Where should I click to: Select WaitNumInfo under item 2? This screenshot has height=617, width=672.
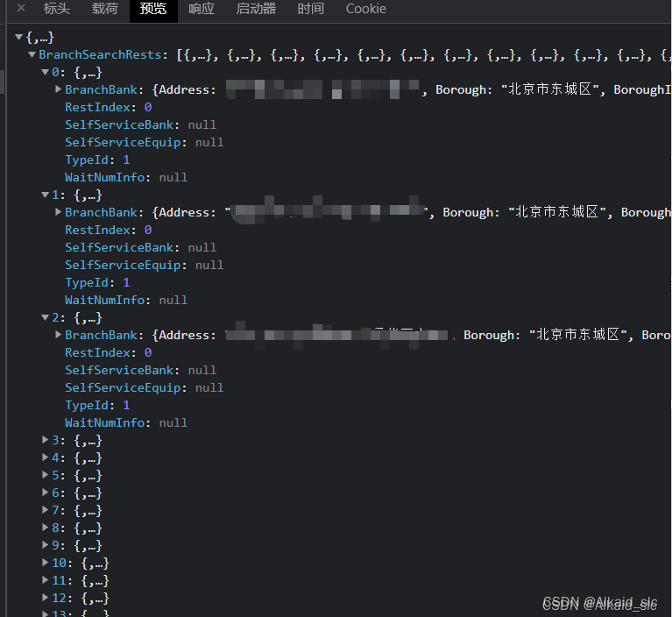(126, 422)
